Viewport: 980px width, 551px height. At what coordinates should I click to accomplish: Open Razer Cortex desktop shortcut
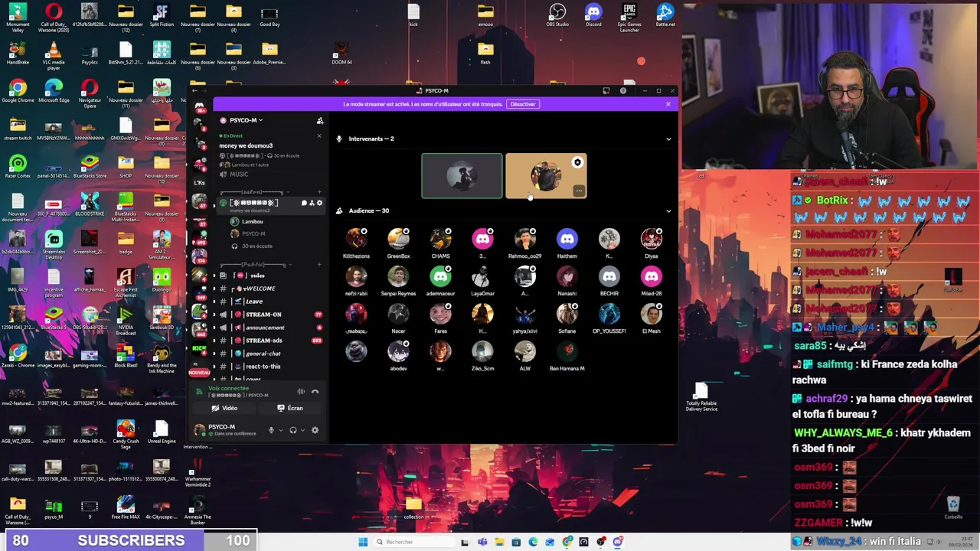pos(18,167)
